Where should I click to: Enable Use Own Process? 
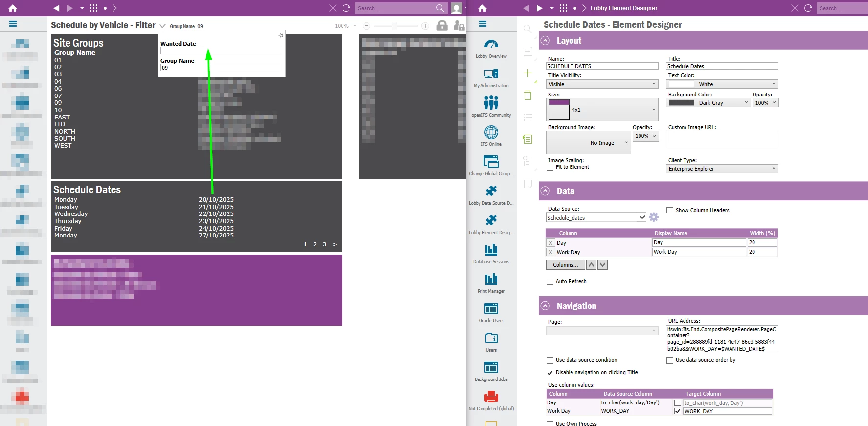point(550,424)
